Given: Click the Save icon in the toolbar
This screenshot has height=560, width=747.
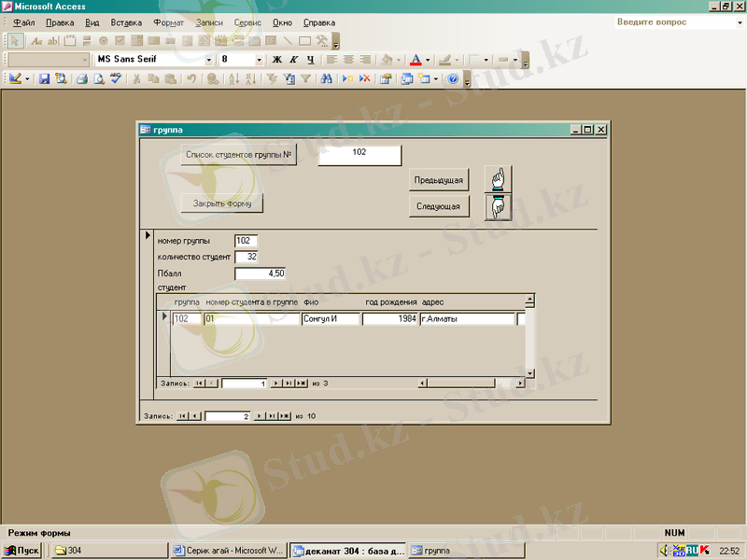Looking at the screenshot, I should pyautogui.click(x=44, y=79).
